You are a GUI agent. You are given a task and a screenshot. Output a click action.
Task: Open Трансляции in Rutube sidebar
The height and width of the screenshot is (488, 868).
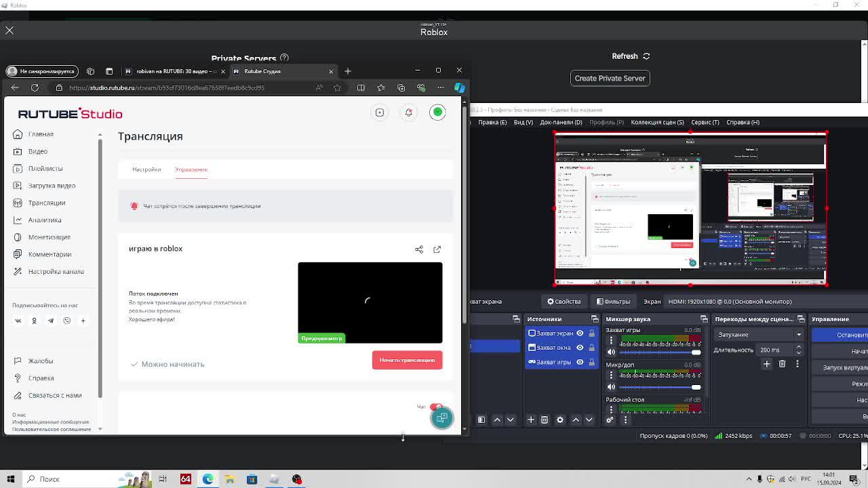pyautogui.click(x=47, y=203)
